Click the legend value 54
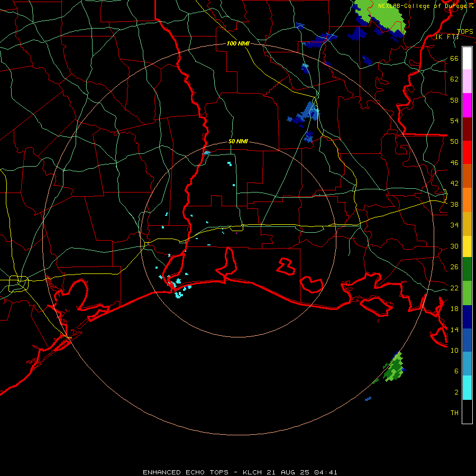Image resolution: width=476 pixels, height=476 pixels. coord(454,121)
